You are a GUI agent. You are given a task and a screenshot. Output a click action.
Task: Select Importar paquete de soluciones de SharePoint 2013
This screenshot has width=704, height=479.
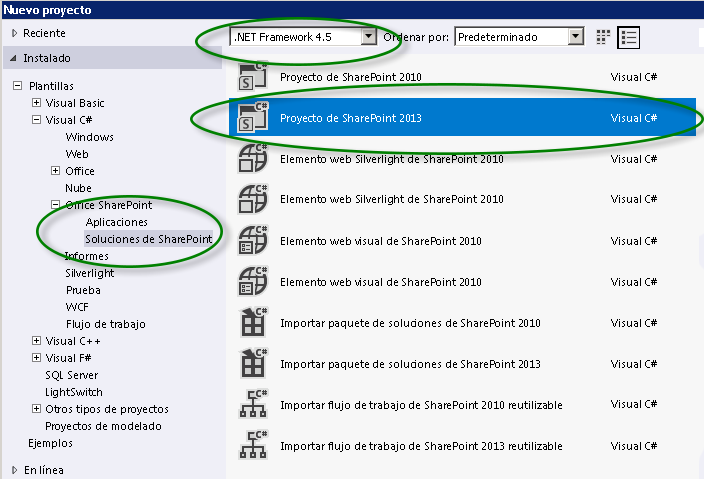click(462, 364)
